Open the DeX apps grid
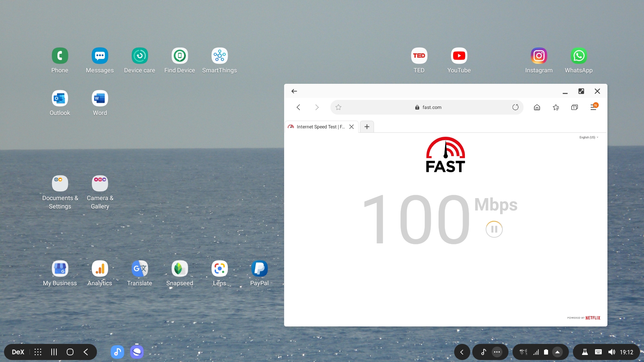Screen dimensions: 644x362 coord(38,352)
